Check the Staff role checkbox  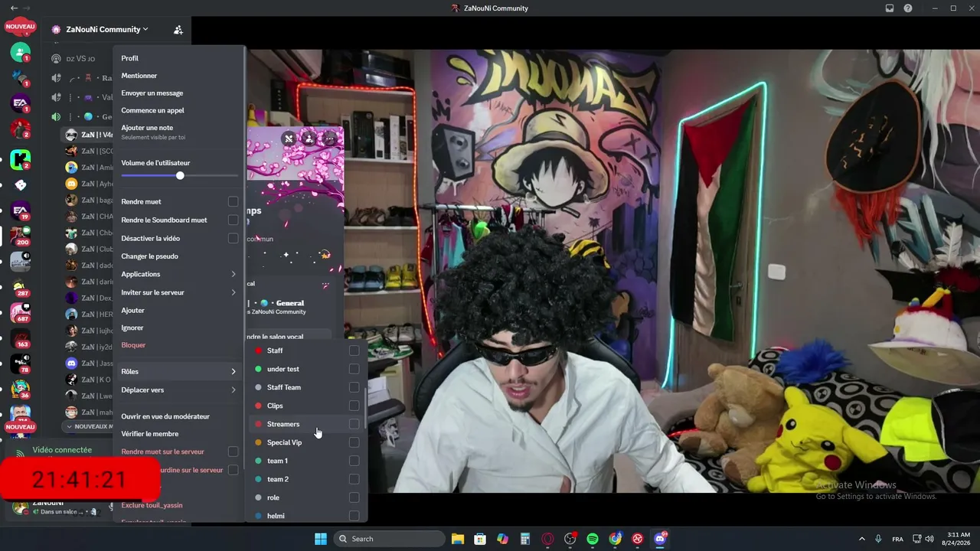point(354,350)
